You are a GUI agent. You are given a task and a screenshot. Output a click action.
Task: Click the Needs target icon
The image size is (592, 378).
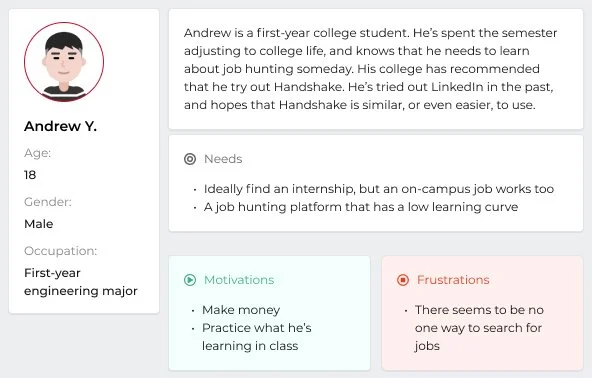[190, 159]
